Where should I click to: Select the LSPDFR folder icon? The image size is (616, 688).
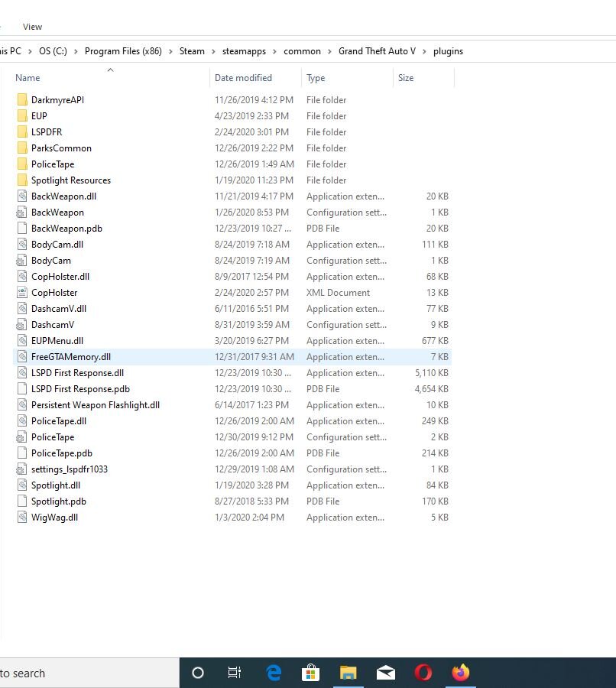pos(22,132)
